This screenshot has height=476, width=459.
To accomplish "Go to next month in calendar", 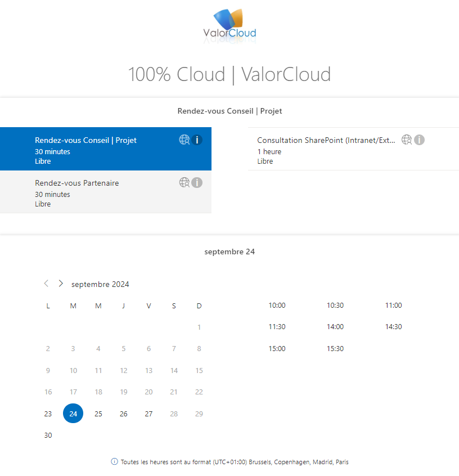I will pos(61,284).
